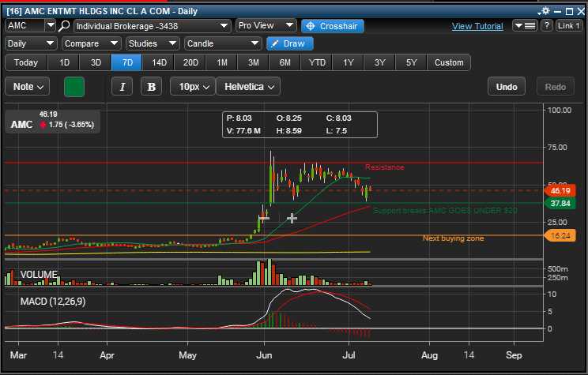Image resolution: width=588 pixels, height=375 pixels.
Task: Toggle italic text formatting
Action: 122,87
